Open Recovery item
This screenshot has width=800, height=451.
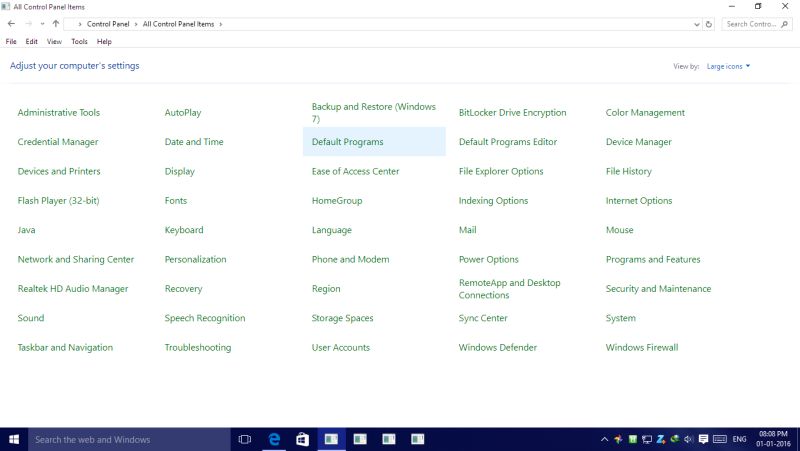pos(183,289)
